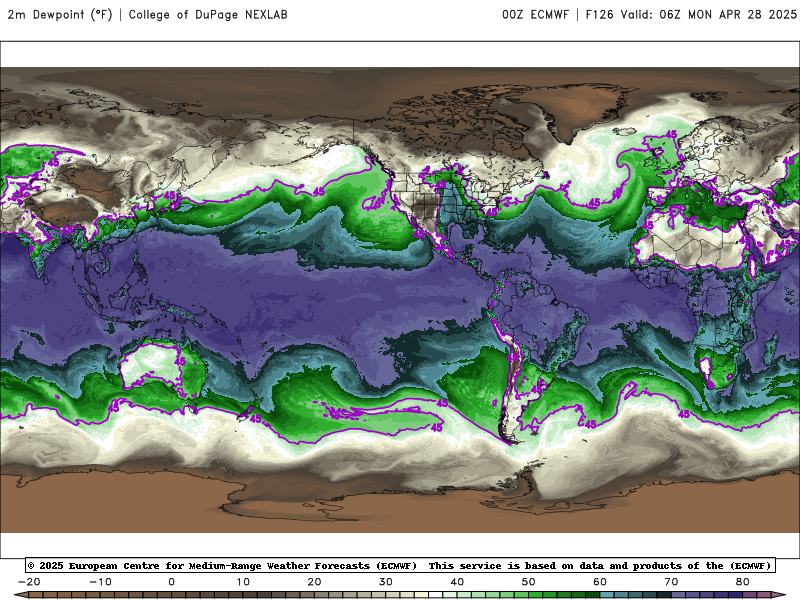Click the "80" colorbar scale label
Screen dimensions: 800x600
[743, 582]
